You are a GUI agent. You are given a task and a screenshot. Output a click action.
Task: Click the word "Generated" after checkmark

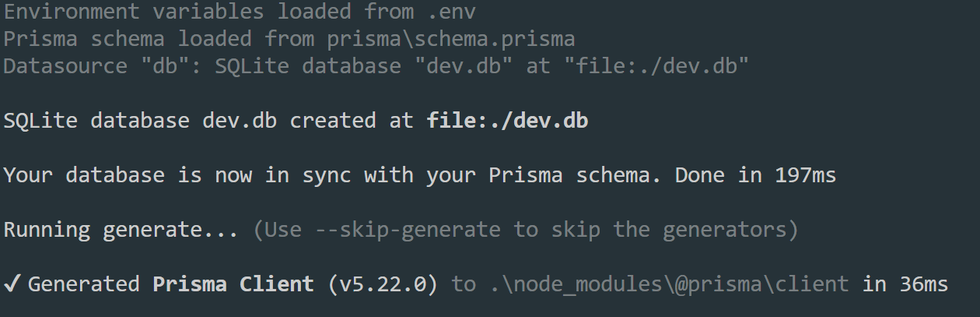click(84, 284)
